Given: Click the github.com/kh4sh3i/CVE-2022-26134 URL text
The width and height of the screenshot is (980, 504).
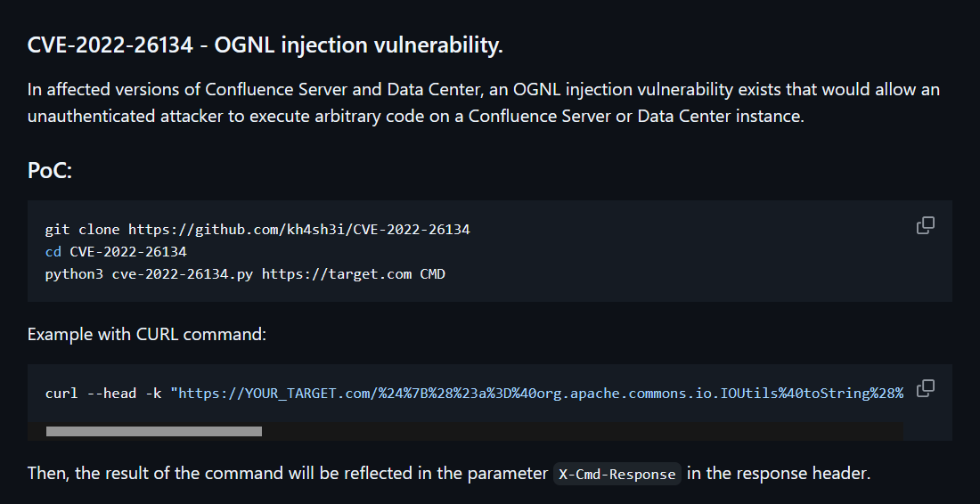Looking at the screenshot, I should pos(298,229).
